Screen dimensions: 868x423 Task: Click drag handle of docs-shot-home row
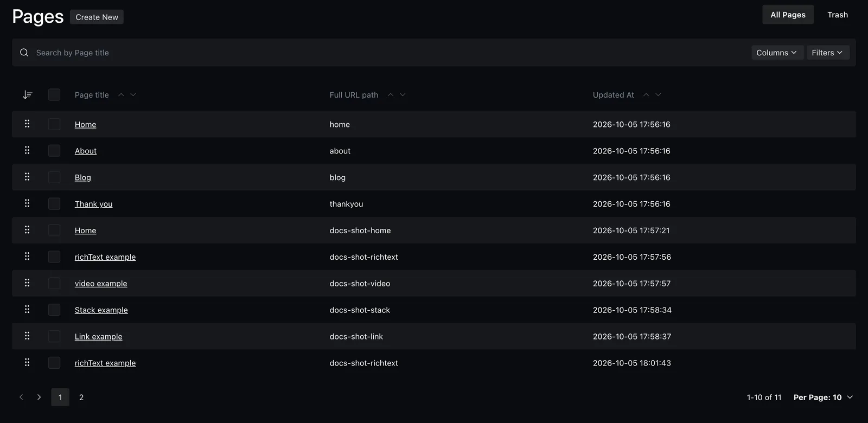point(27,230)
